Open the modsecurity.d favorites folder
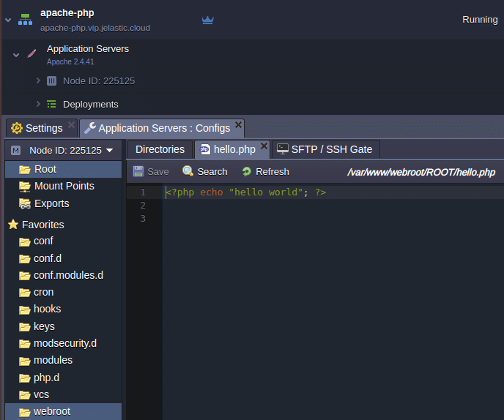Image resolution: width=504 pixels, height=420 pixels. click(x=64, y=343)
